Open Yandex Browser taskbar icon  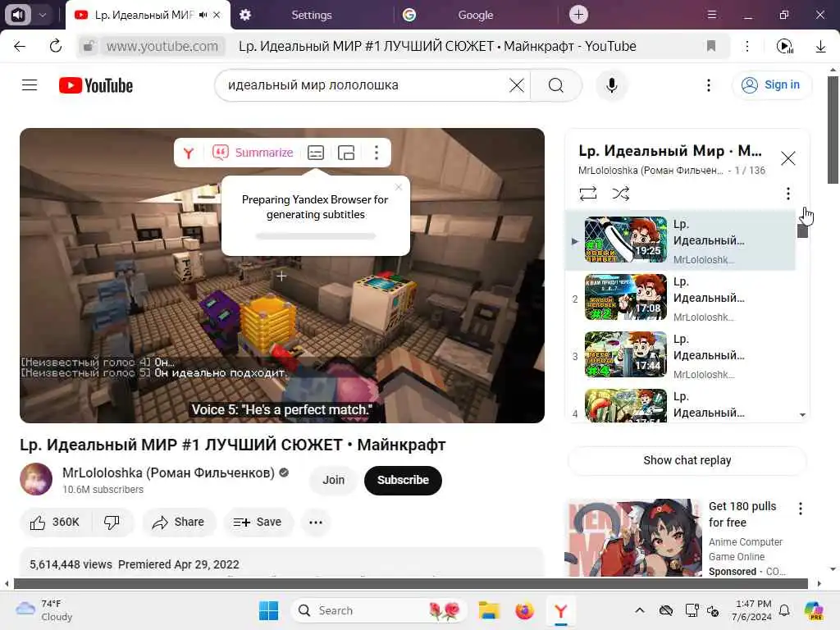coord(560,610)
